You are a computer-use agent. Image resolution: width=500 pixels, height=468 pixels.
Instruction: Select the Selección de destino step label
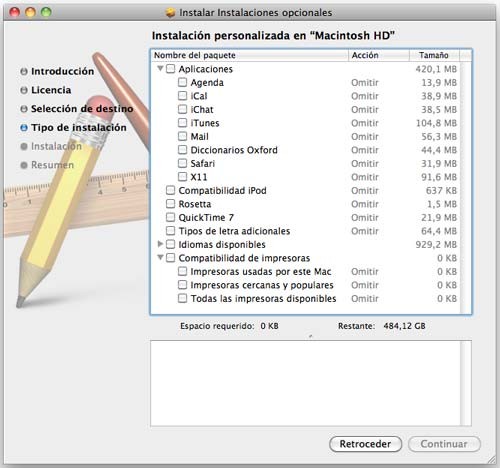(82, 109)
